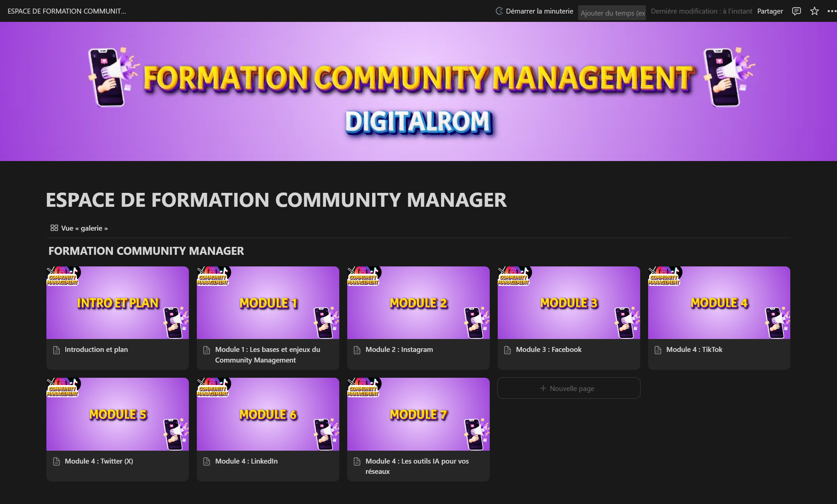Click the purple cover banner image
The image size is (837, 504).
click(x=418, y=91)
